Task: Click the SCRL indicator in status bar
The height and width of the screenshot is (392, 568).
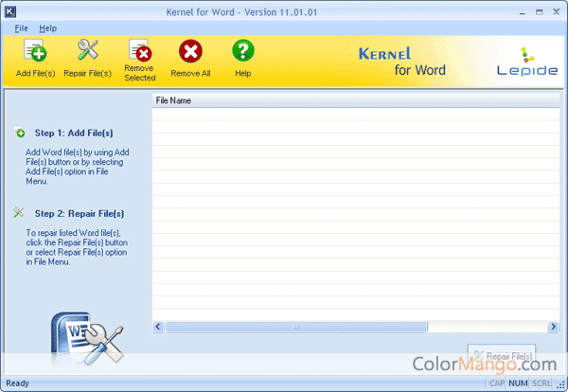Action: (541, 383)
